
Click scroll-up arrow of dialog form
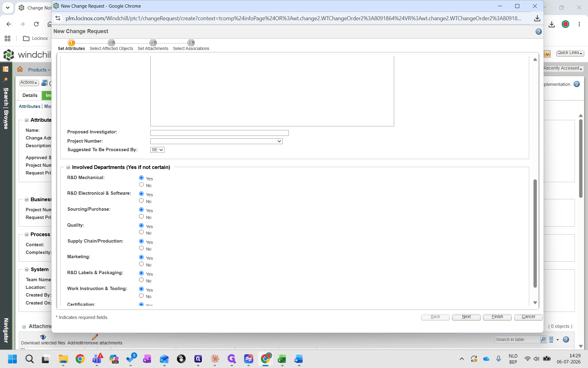pyautogui.click(x=535, y=59)
